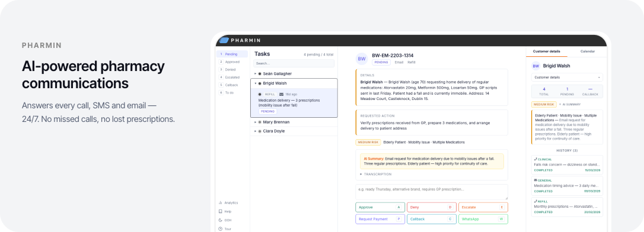This screenshot has height=232, width=644.
Task: Click the phone icon on the Refill history entry
Action: tap(535, 201)
